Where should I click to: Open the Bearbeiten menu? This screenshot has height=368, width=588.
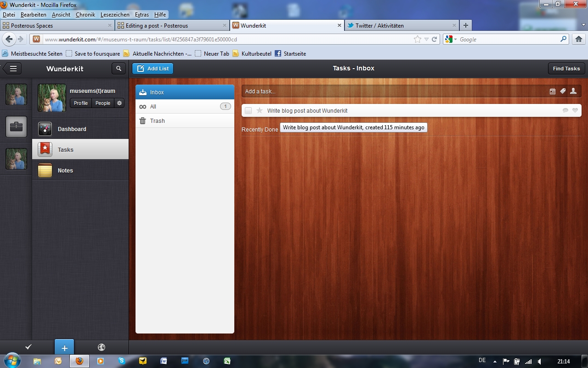[x=34, y=15]
